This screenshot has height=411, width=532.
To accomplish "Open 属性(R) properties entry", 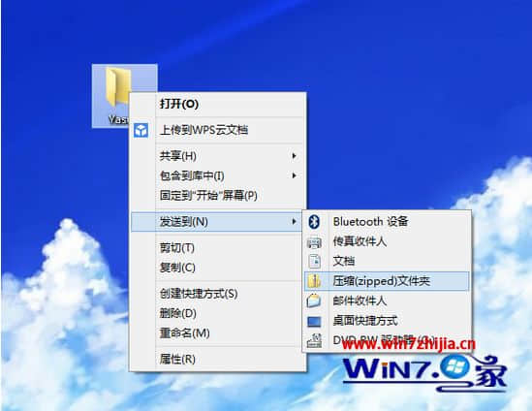I will click(218, 359).
